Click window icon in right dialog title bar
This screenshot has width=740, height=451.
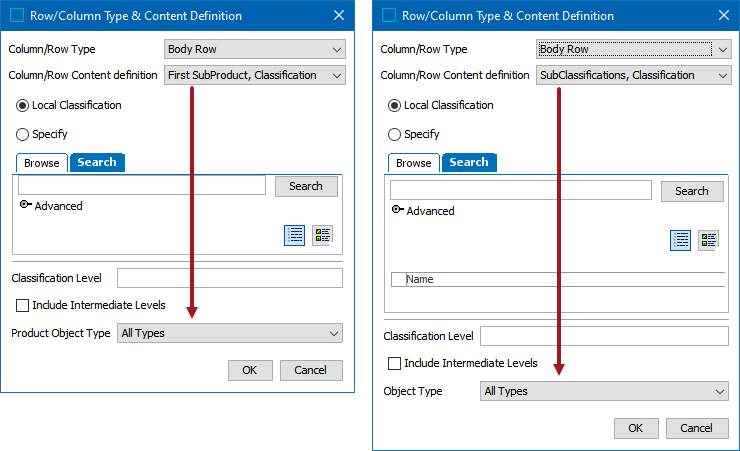pyautogui.click(x=389, y=16)
